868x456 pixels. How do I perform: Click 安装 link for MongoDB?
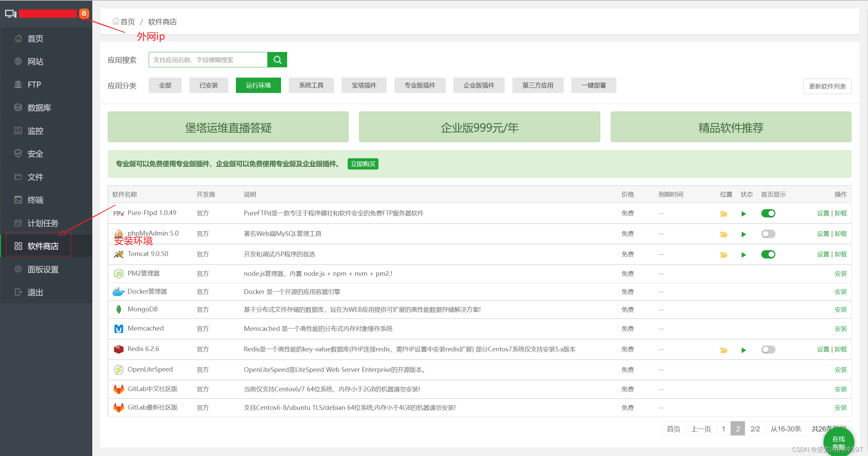[x=840, y=309]
